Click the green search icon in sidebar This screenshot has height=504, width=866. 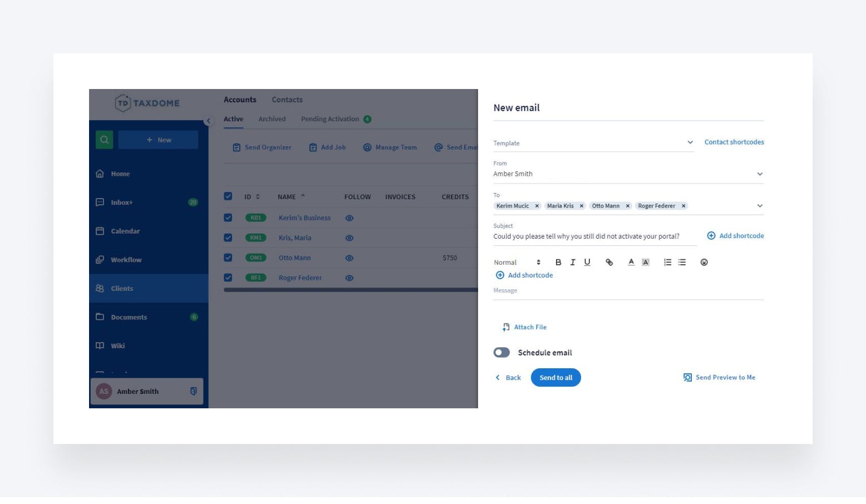click(x=104, y=140)
